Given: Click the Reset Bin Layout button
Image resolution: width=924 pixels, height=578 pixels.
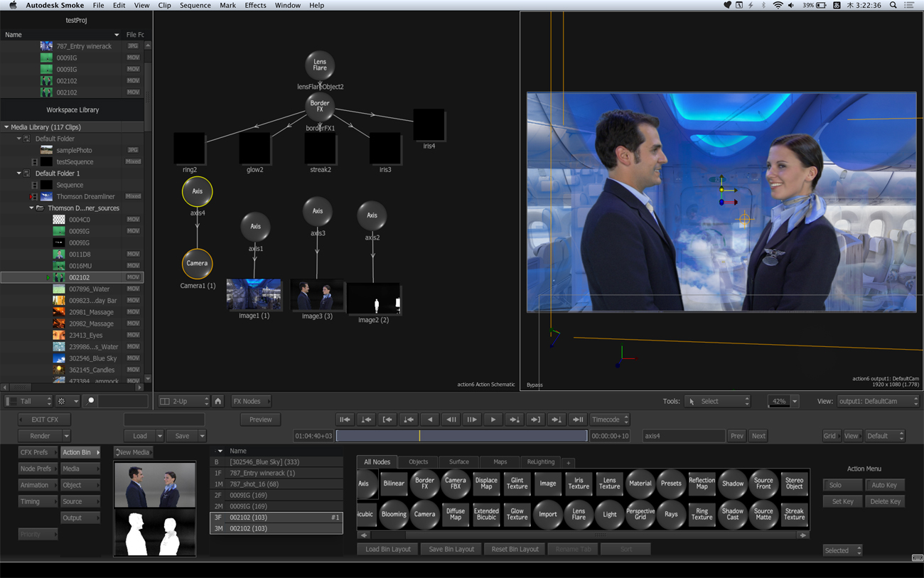Looking at the screenshot, I should 515,549.
